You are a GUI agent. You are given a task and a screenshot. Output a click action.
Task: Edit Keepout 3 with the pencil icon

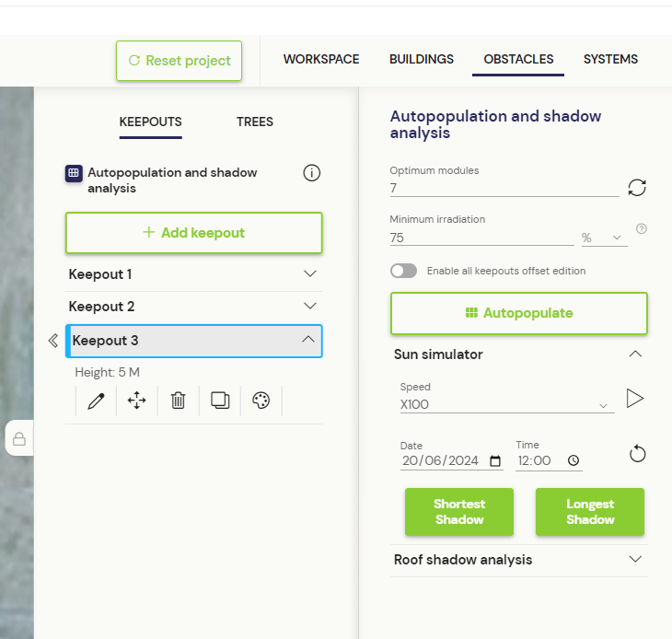[96, 401]
